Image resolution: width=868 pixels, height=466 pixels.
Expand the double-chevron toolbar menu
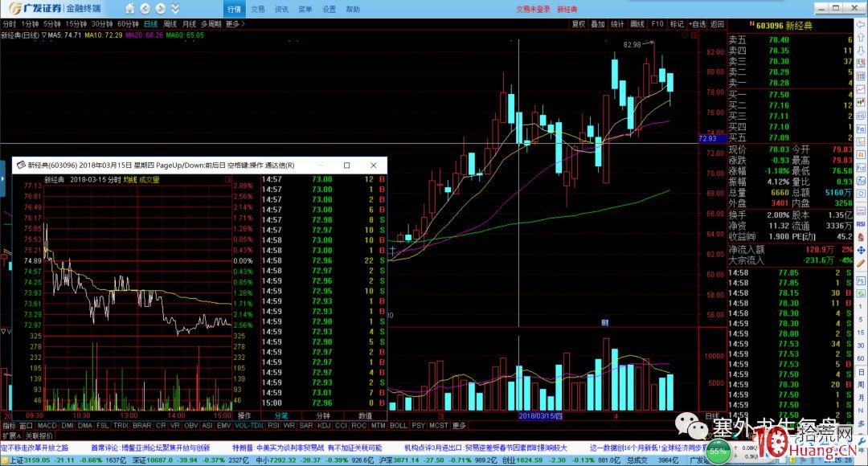click(x=175, y=8)
